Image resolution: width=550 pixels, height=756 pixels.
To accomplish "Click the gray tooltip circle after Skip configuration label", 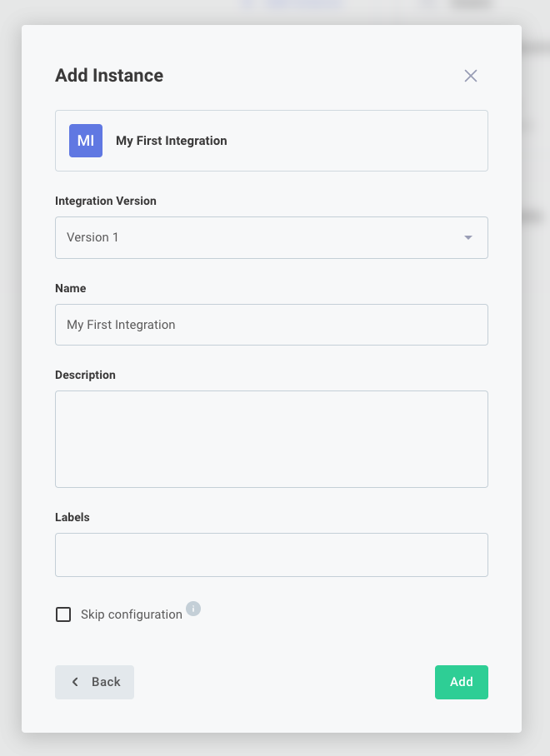I will click(193, 609).
